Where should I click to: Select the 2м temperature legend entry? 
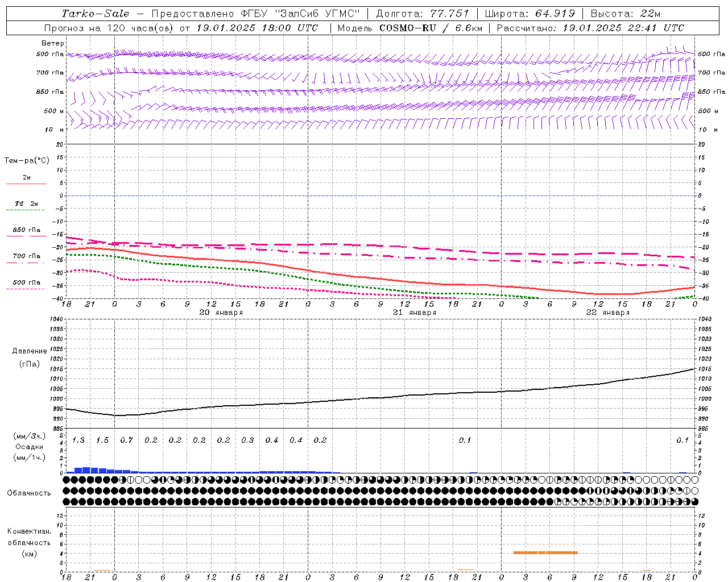pos(27,177)
